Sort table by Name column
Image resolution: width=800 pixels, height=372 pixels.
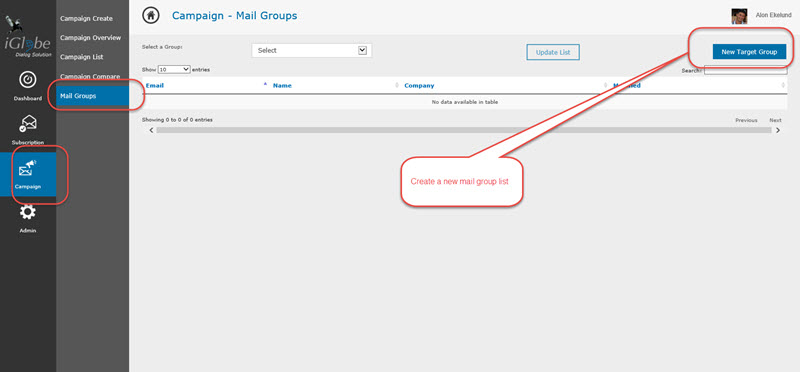tap(282, 86)
